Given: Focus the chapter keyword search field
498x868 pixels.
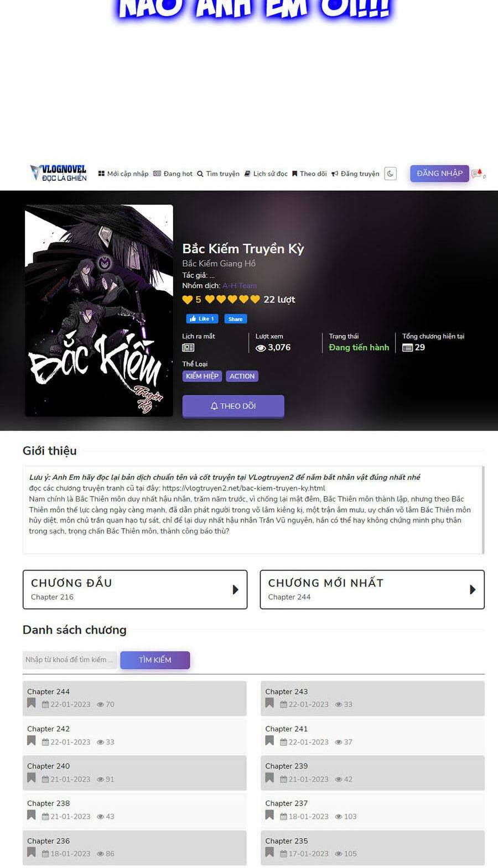Looking at the screenshot, I should tap(70, 660).
